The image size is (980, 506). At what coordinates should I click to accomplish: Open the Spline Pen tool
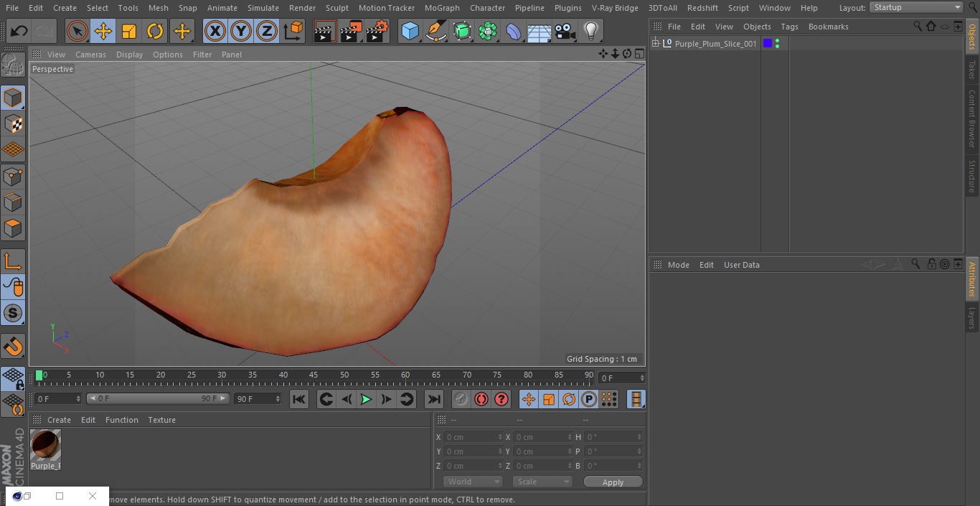pos(435,31)
